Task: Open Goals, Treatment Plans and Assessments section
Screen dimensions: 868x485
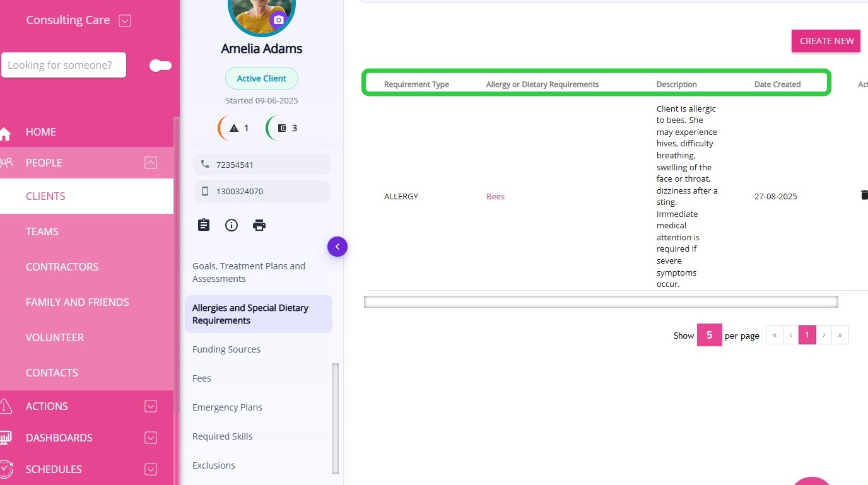Action: click(x=259, y=272)
